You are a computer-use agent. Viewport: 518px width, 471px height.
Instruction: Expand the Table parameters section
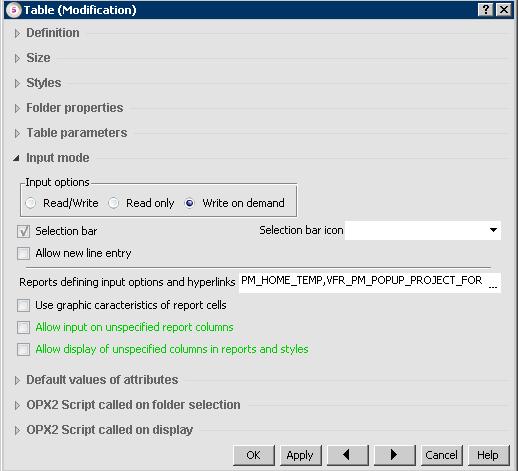coord(17,133)
